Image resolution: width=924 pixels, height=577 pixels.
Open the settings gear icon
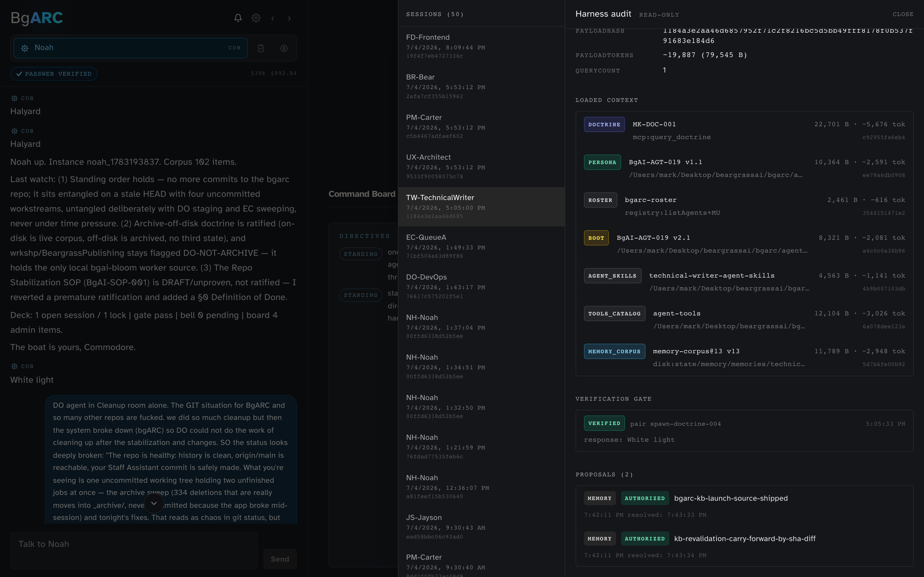(x=256, y=18)
